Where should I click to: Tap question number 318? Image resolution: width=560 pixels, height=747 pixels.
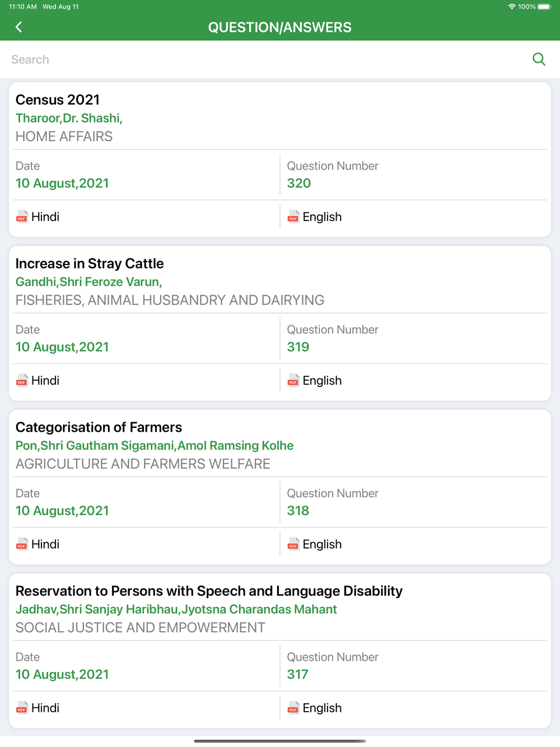[298, 511]
